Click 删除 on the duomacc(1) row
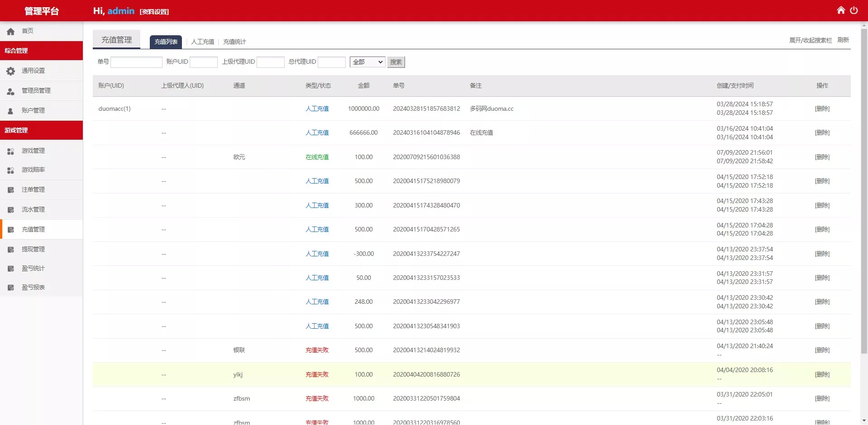Viewport: 868px width, 425px height. (x=822, y=109)
